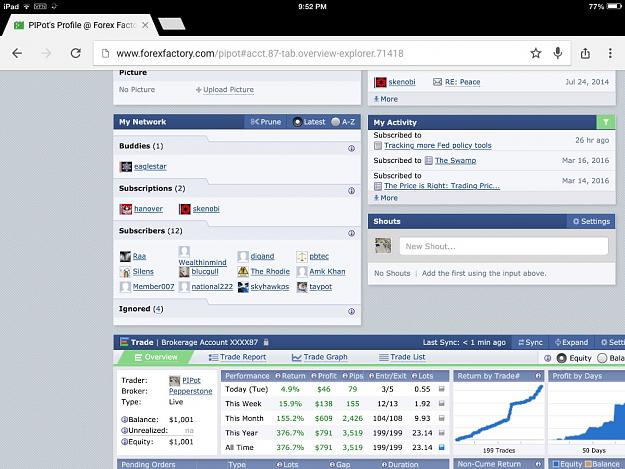Open subscriber taypot's profile
The height and width of the screenshot is (469, 625).
pos(321,287)
